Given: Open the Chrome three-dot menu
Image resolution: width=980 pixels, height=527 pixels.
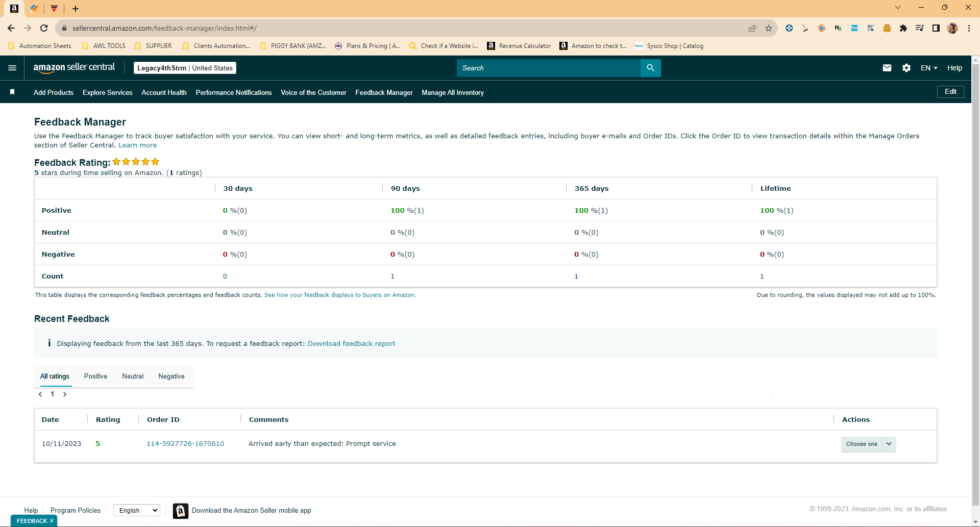Looking at the screenshot, I should (969, 28).
